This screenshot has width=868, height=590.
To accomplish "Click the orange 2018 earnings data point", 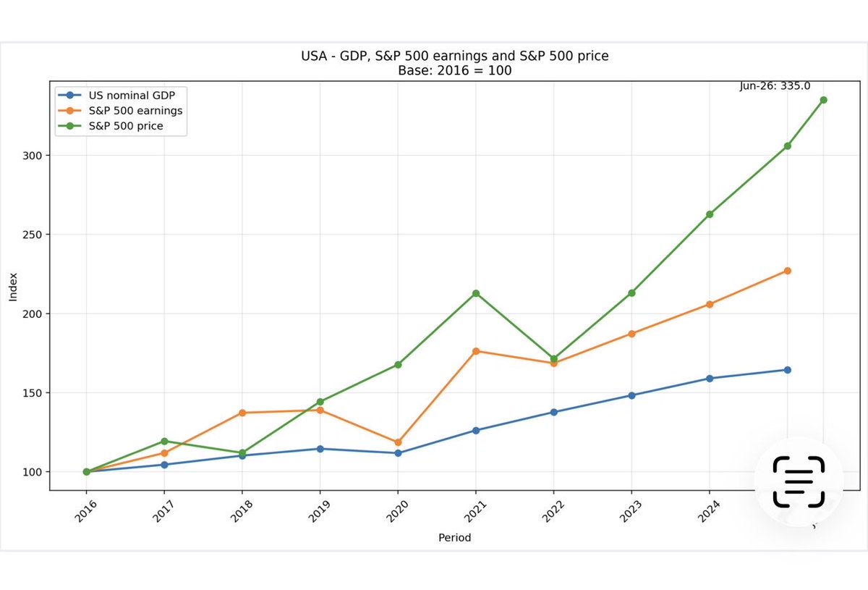I will coord(242,413).
